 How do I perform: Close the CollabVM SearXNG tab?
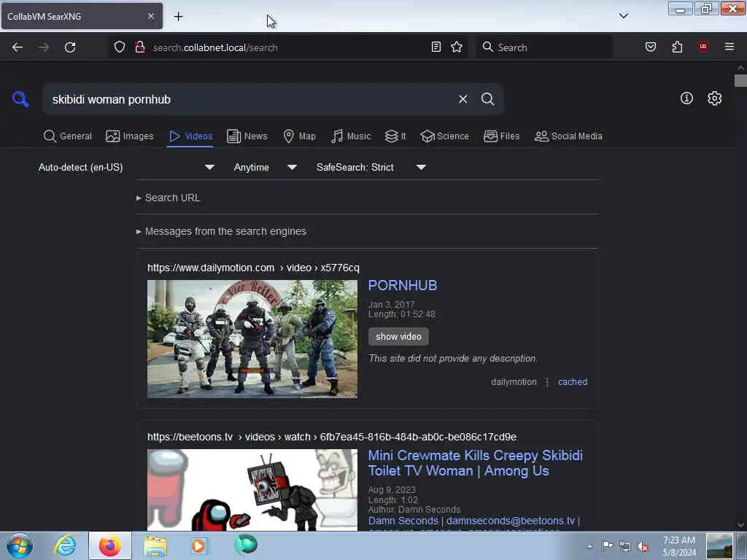(151, 16)
